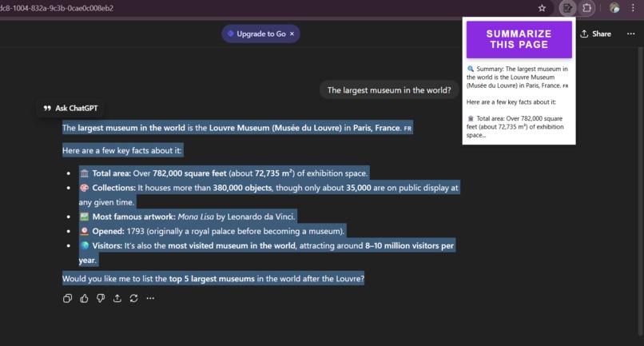Click the Total area bullet line
Screen dimensions: 644x346
pos(224,173)
